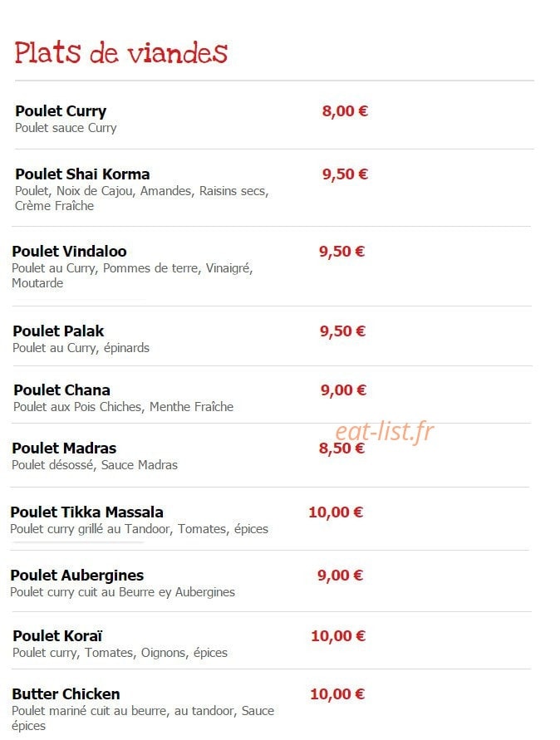This screenshot has width=560, height=740.
Task: Select the Poulet Chana dish title
Action: point(61,390)
